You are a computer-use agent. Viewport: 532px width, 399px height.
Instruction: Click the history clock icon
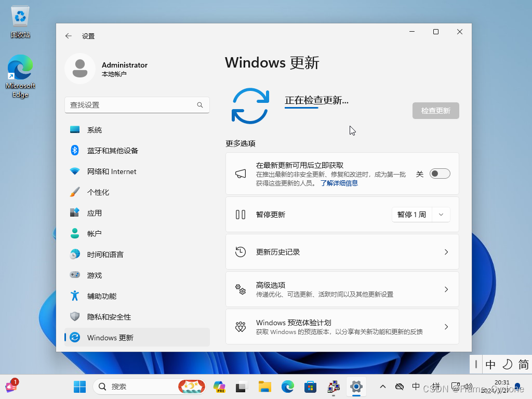click(241, 252)
